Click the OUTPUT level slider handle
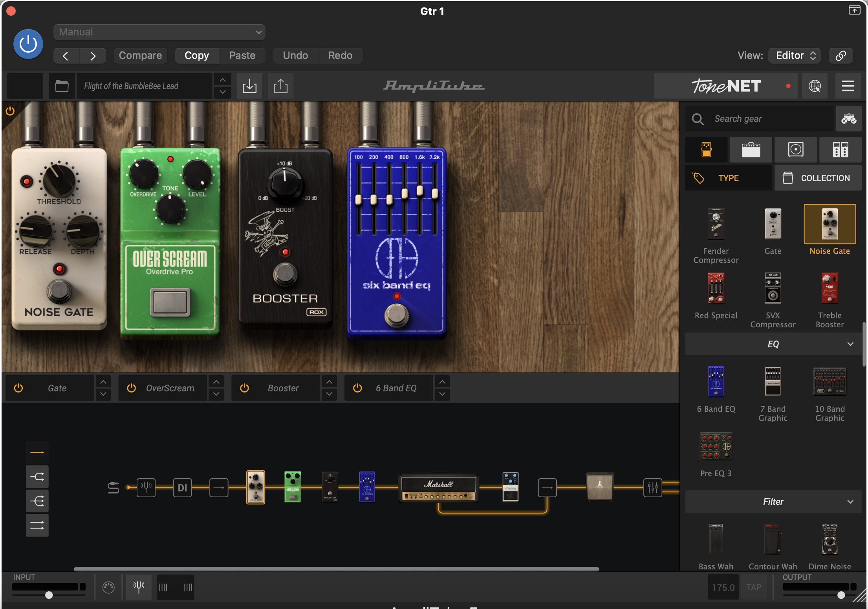The height and width of the screenshot is (609, 868). pyautogui.click(x=841, y=595)
